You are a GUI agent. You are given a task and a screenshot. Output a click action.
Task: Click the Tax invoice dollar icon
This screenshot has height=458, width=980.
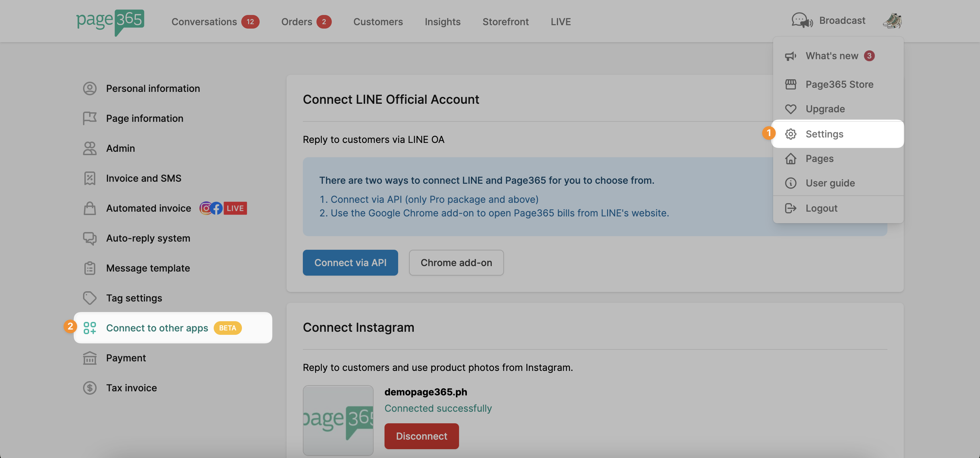tap(90, 388)
